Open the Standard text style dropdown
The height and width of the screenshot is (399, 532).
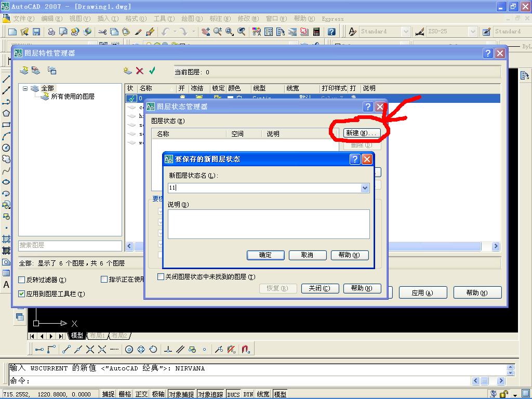406,32
